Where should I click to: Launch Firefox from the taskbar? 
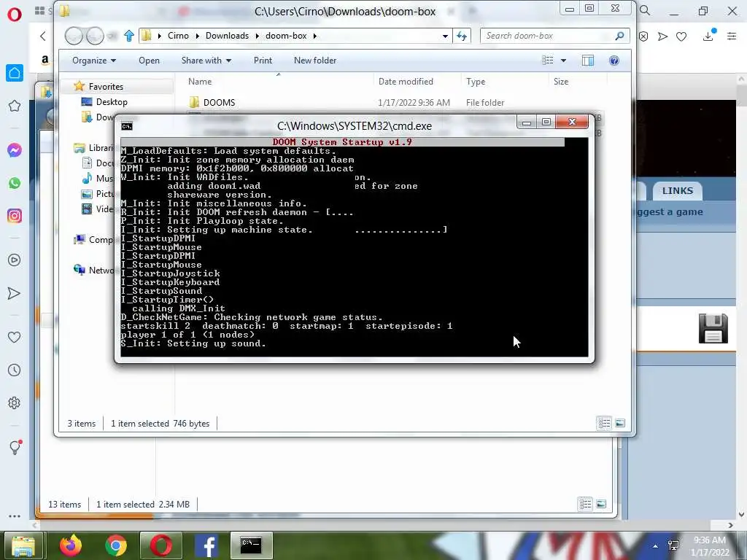click(x=71, y=545)
